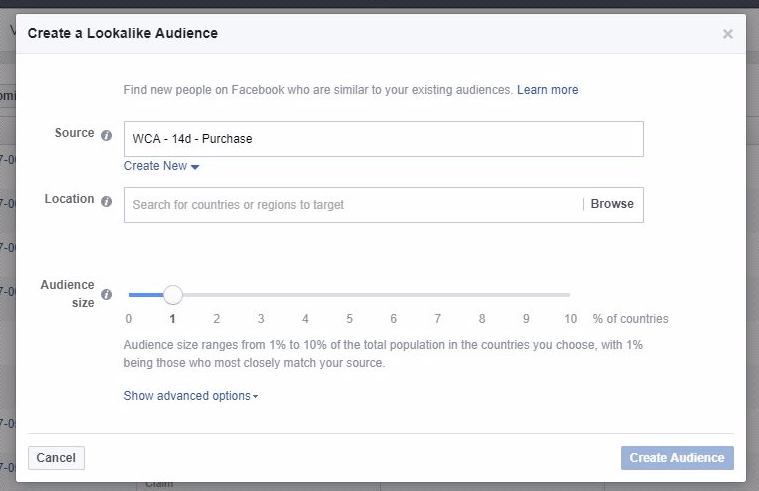Image resolution: width=759 pixels, height=491 pixels.
Task: Click the '7' label under the slider
Action: tap(438, 319)
